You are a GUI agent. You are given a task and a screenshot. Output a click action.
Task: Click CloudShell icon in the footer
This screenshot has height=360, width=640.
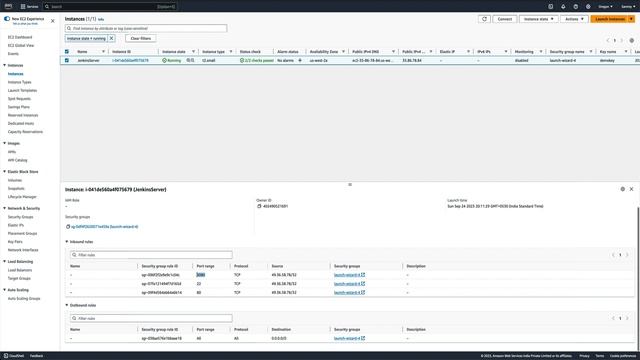pos(6,356)
